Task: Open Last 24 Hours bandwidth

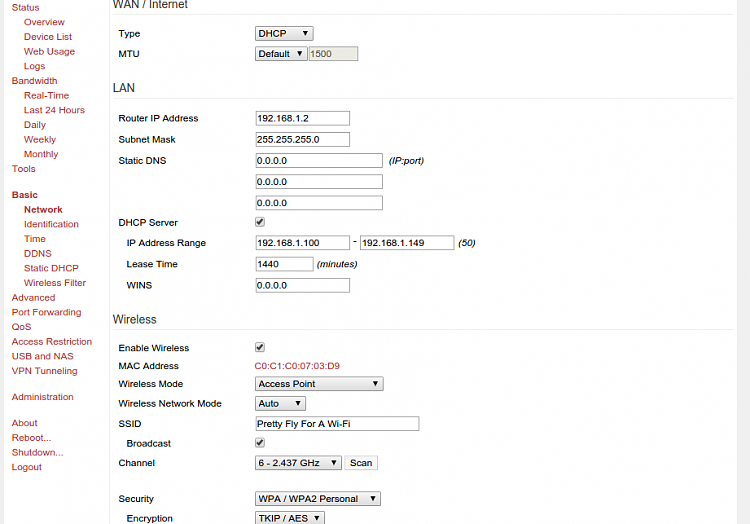Action: (x=54, y=110)
